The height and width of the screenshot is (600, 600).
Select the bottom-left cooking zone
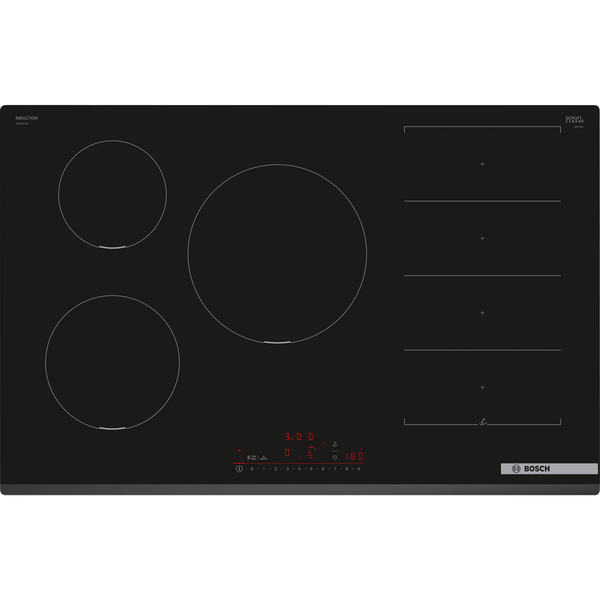pyautogui.click(x=112, y=362)
